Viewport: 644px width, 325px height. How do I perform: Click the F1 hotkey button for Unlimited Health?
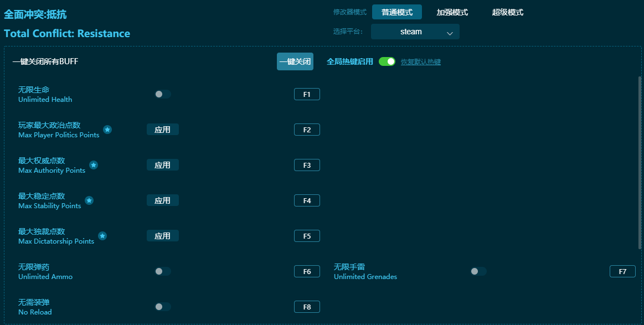tap(307, 94)
